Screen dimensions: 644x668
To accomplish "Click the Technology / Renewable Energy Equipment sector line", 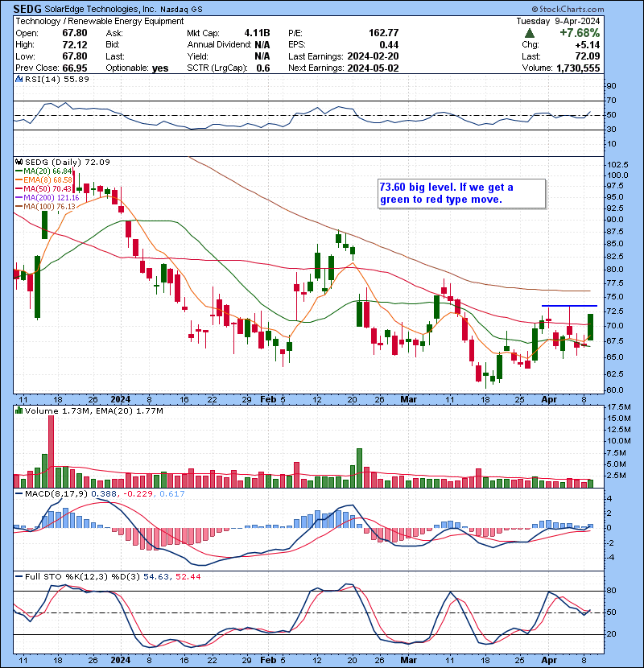I will coord(100,21).
